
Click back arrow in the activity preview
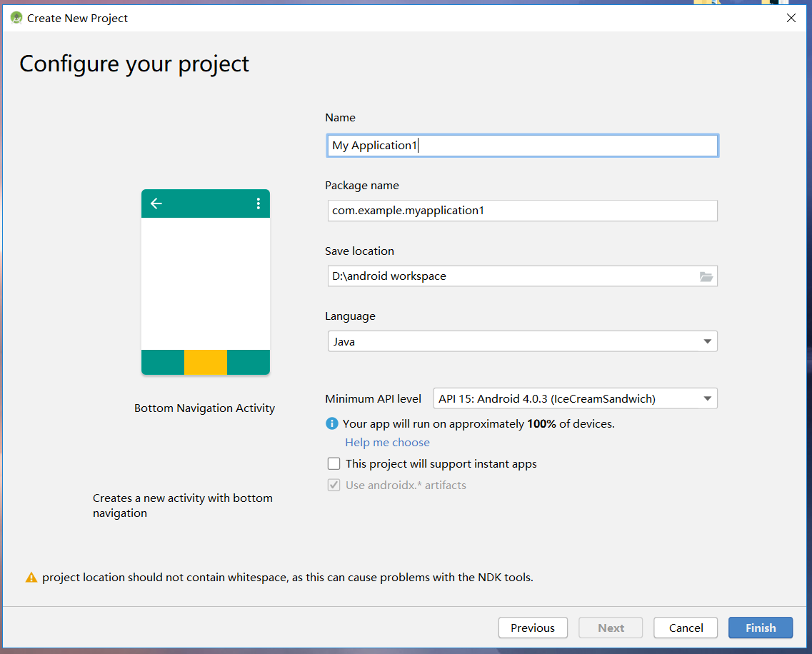coord(156,203)
